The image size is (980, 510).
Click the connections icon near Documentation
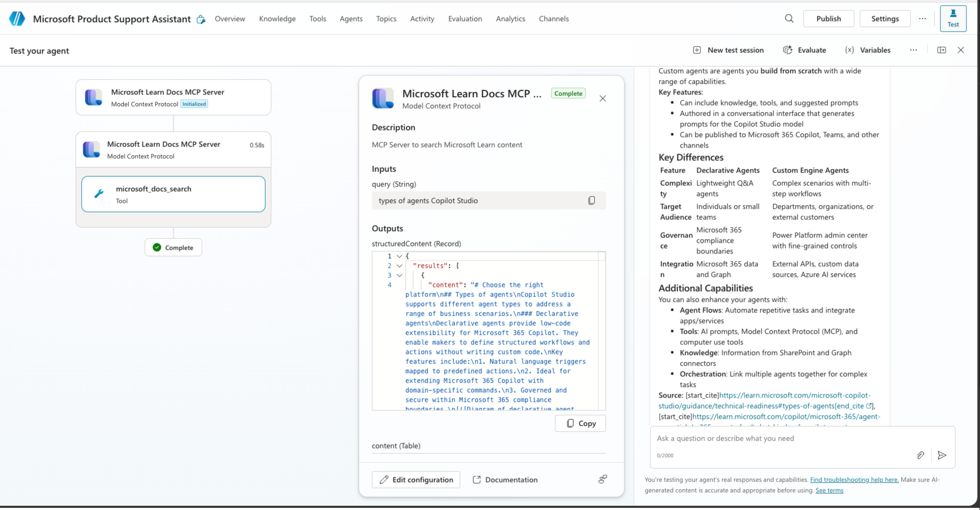tap(603, 479)
